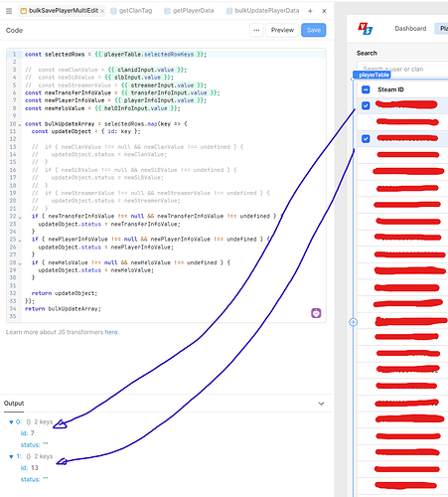Image resolution: width=448 pixels, height=497 pixels.
Task: Open the three-dots more options menu
Action: (256, 30)
